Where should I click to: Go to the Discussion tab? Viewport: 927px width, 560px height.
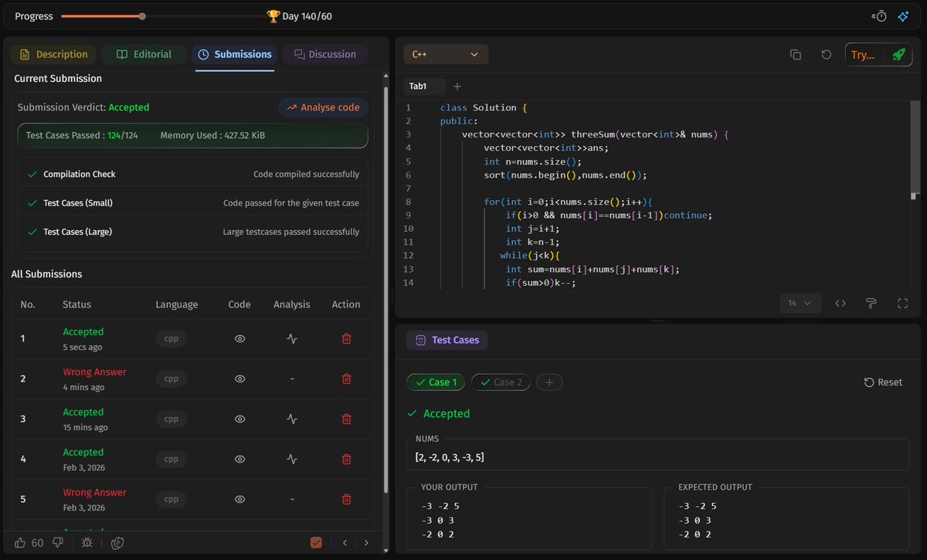325,54
